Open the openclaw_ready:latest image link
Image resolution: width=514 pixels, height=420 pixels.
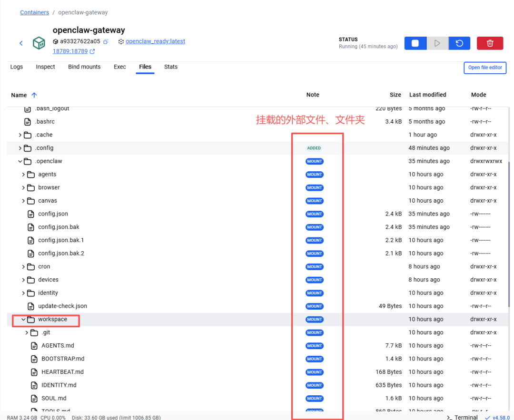coord(155,41)
